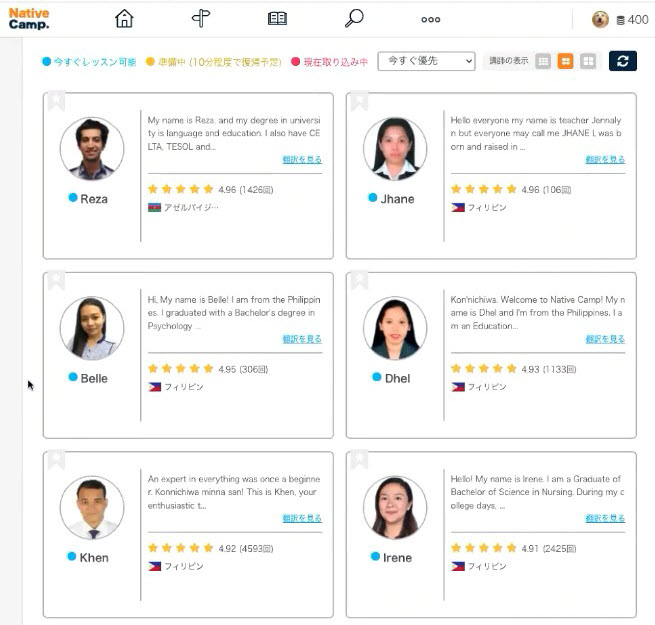Click 翻訳を見る link on Reza's card
The image size is (655, 625).
click(x=302, y=160)
